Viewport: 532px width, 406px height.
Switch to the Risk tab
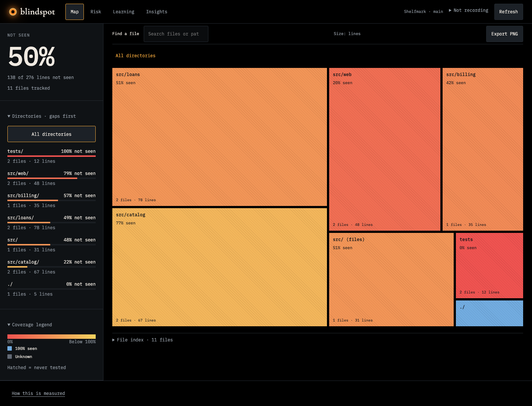click(x=96, y=12)
